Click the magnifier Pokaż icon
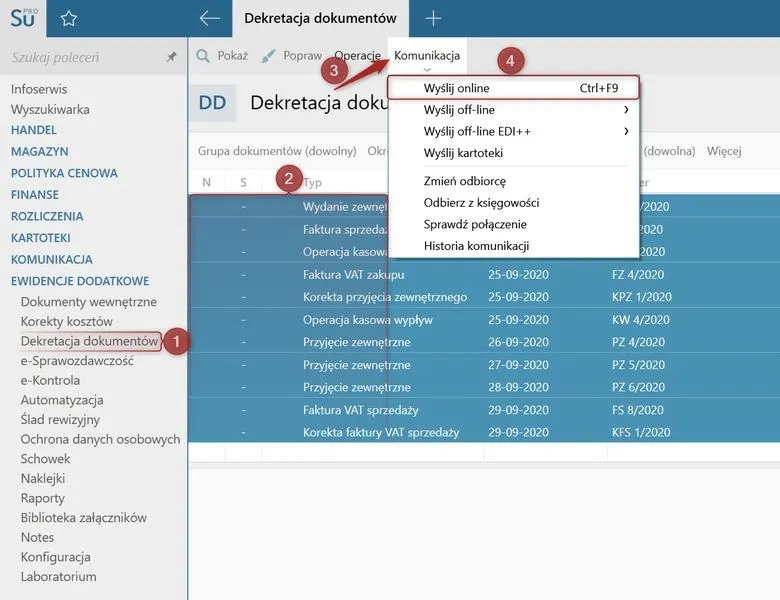The height and width of the screenshot is (600, 780). point(202,56)
